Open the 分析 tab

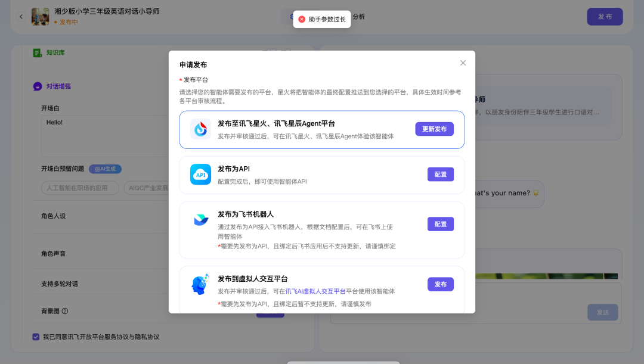(x=358, y=17)
